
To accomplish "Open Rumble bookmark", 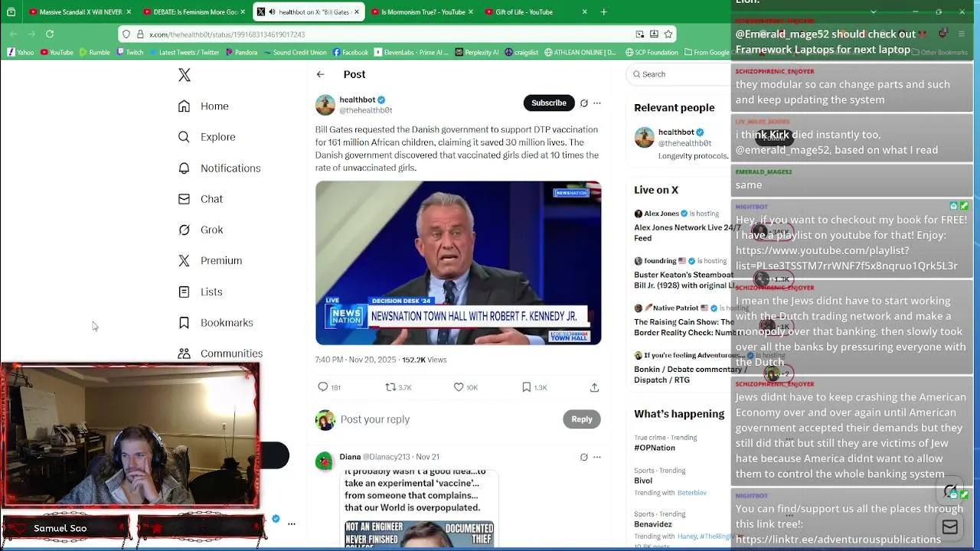I will [94, 53].
